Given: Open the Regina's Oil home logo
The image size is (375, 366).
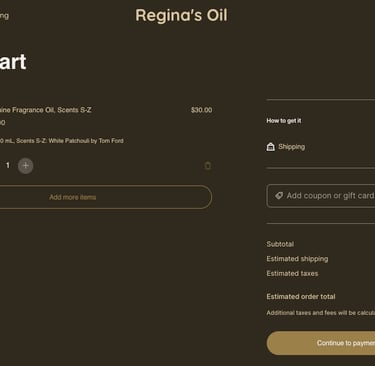Looking at the screenshot, I should point(181,15).
